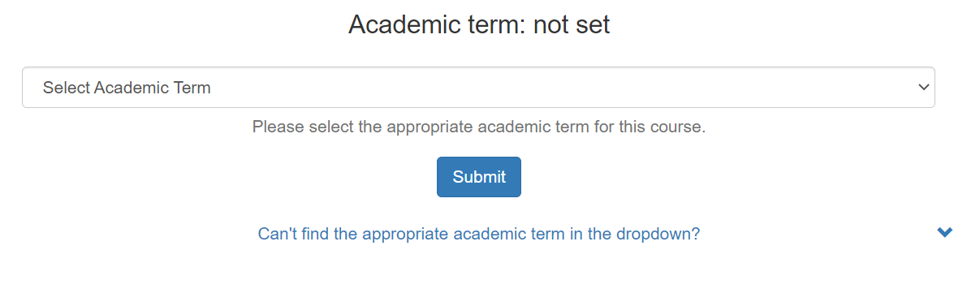Click the empty area inside the term selection field
Viewport: 980px width, 302px height.
560,88
